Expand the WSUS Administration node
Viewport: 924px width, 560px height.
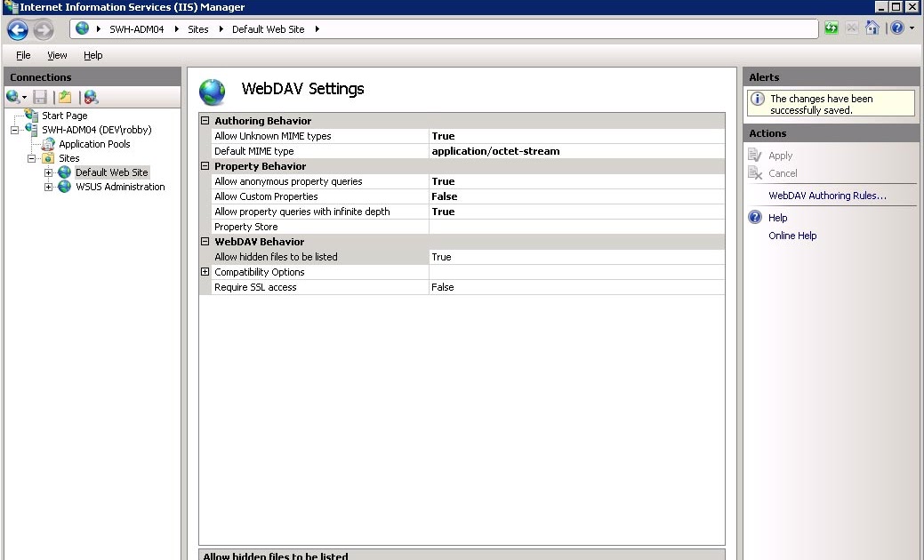pyautogui.click(x=48, y=187)
